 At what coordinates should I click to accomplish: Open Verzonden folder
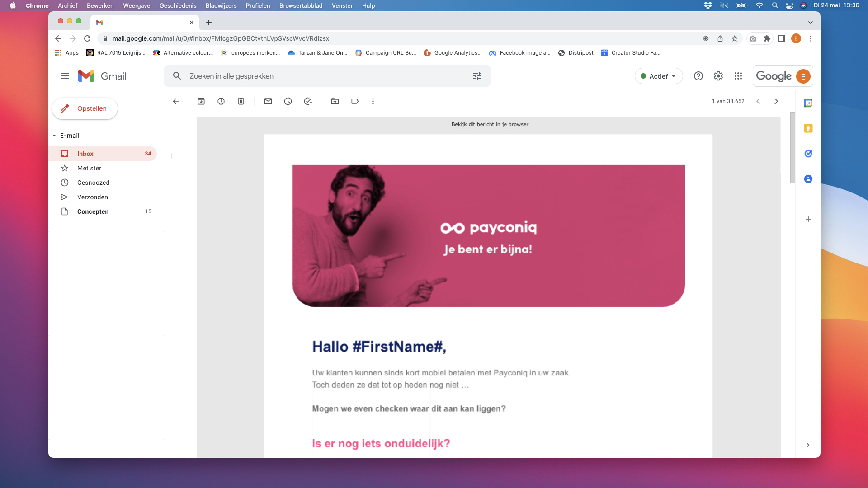pyautogui.click(x=103, y=197)
